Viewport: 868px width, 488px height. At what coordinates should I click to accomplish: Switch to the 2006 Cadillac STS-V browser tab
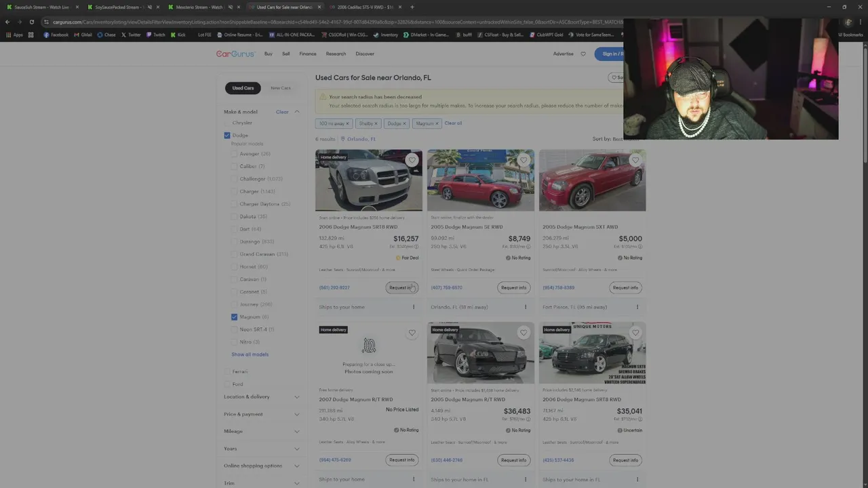tap(366, 7)
